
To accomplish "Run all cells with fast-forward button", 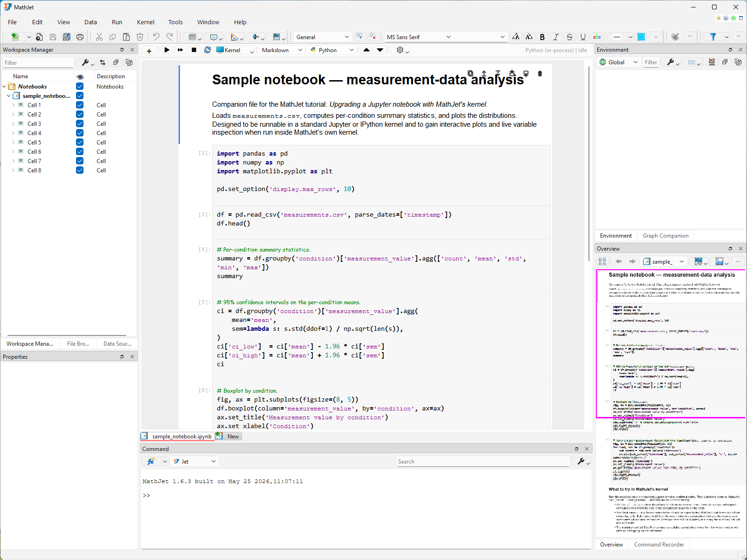I will (x=180, y=50).
